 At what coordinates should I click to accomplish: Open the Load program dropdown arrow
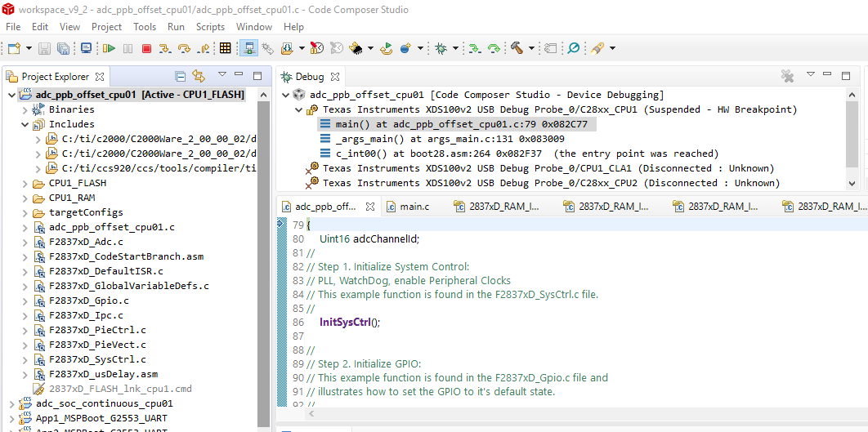click(x=302, y=49)
